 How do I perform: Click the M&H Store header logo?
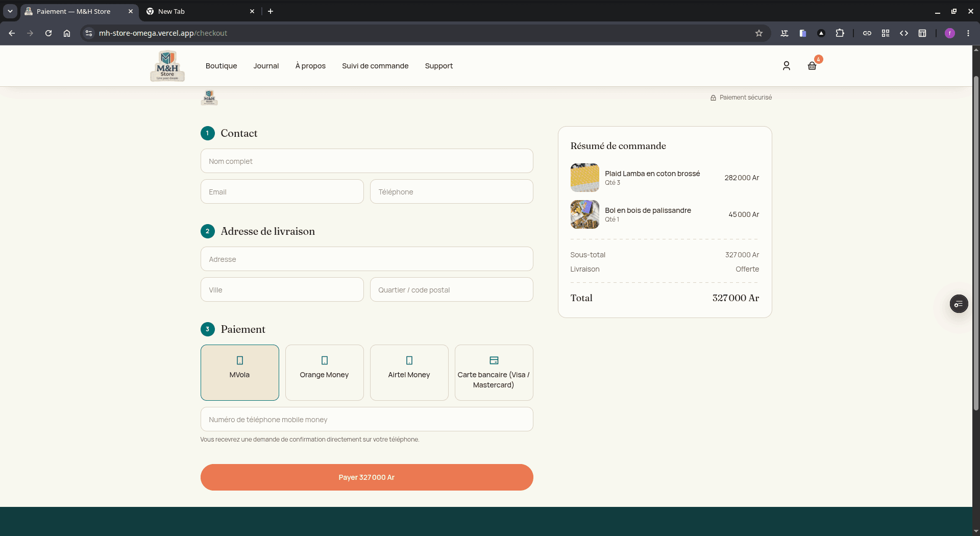[167, 66]
